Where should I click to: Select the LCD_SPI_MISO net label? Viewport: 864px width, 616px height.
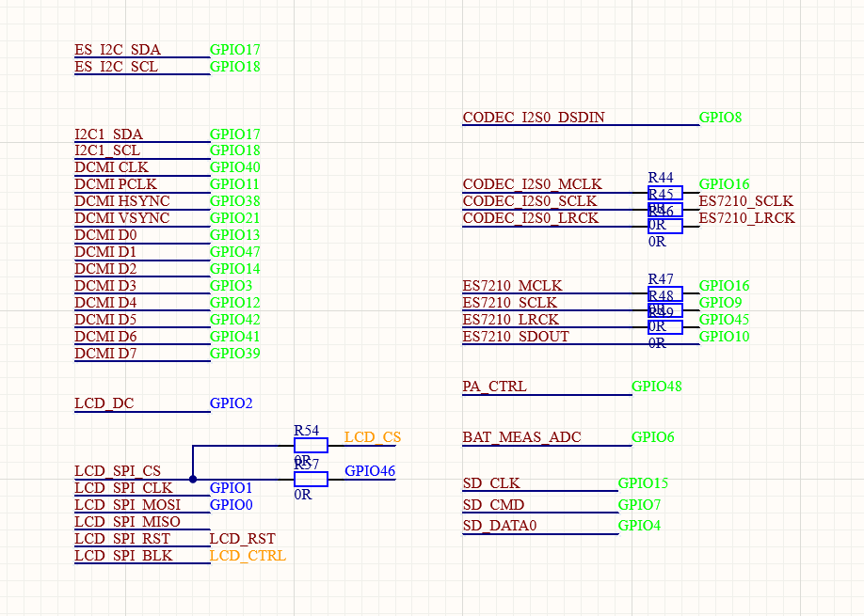pyautogui.click(x=127, y=522)
